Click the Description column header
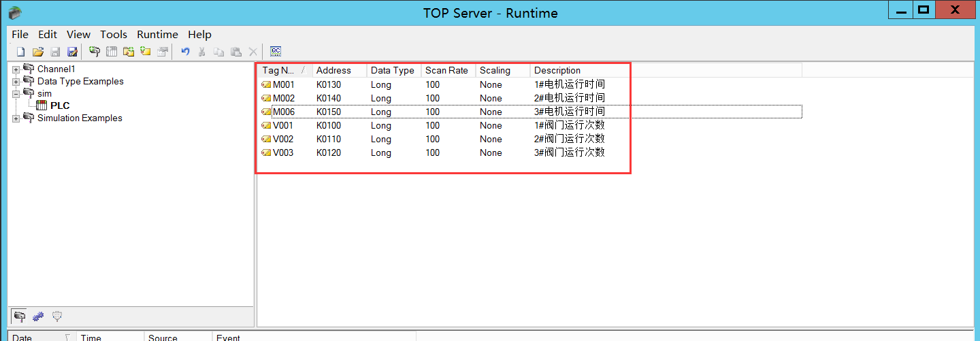Screen dimensions: 980x341 click(557, 70)
